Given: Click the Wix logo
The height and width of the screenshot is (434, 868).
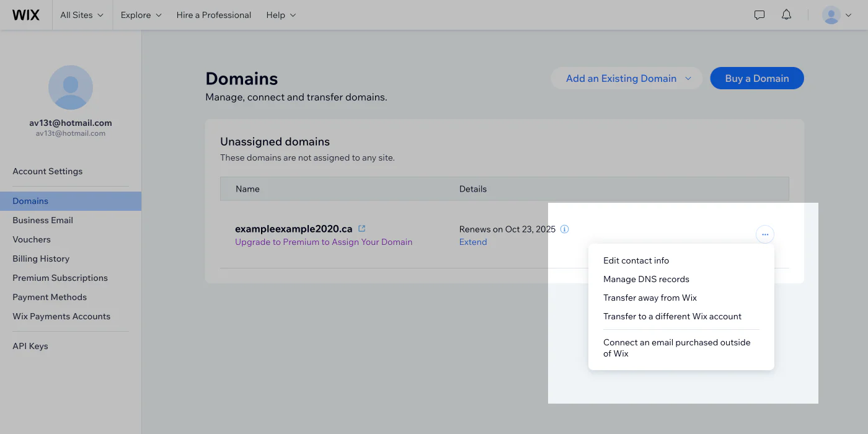Looking at the screenshot, I should click(x=27, y=14).
